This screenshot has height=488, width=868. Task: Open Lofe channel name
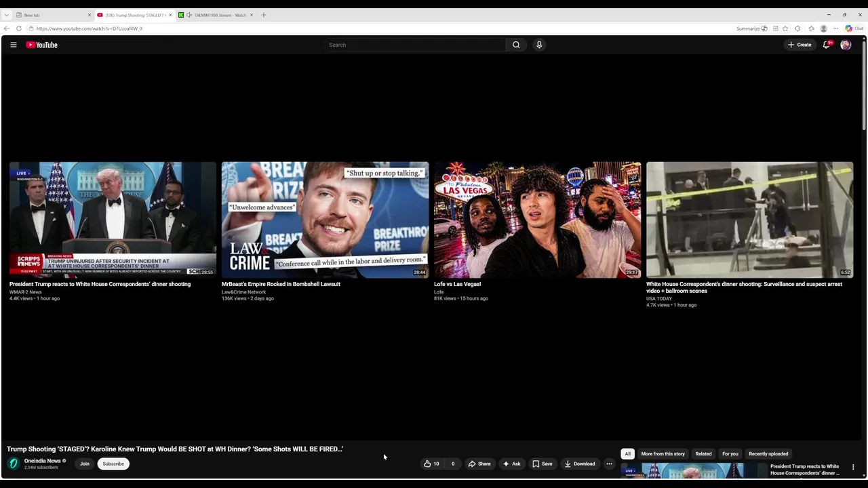point(439,292)
